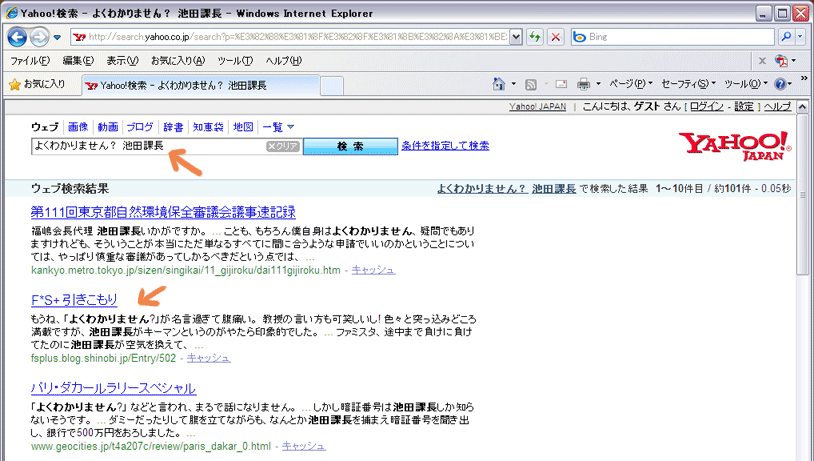Image resolution: width=814 pixels, height=461 pixels.
Task: Click the vertical scrollbar thumb
Action: pyautogui.click(x=803, y=195)
